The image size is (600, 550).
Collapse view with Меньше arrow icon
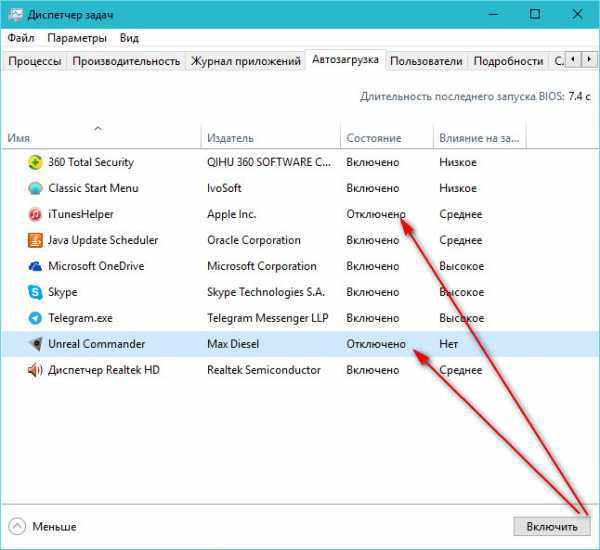pyautogui.click(x=17, y=526)
